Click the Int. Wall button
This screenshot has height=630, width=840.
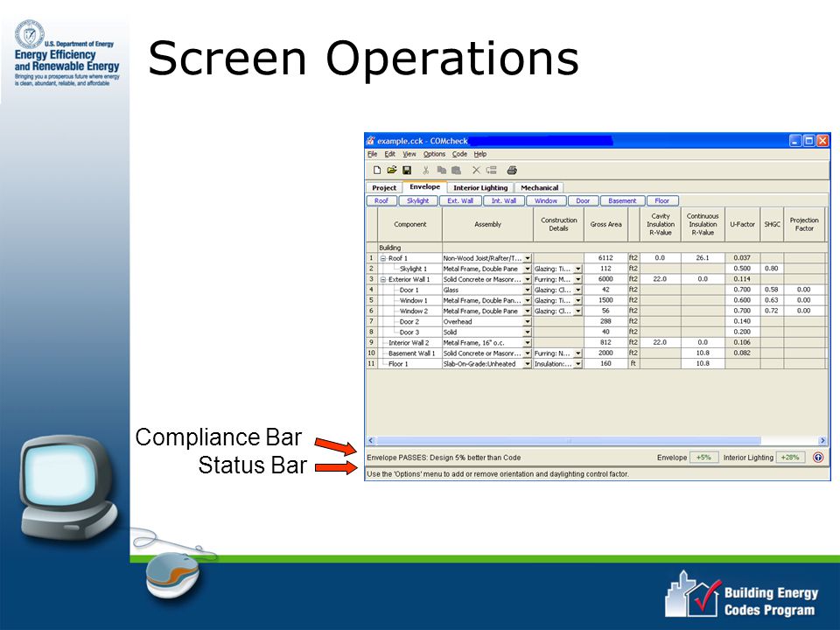(504, 201)
